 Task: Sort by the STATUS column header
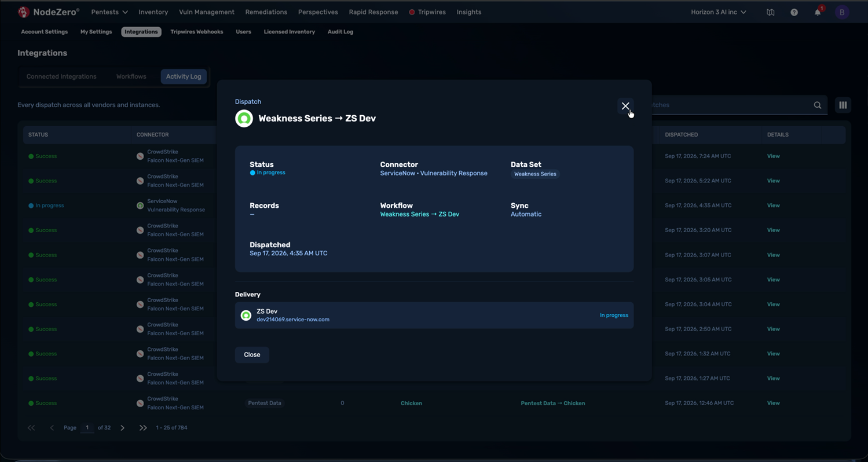tap(38, 135)
